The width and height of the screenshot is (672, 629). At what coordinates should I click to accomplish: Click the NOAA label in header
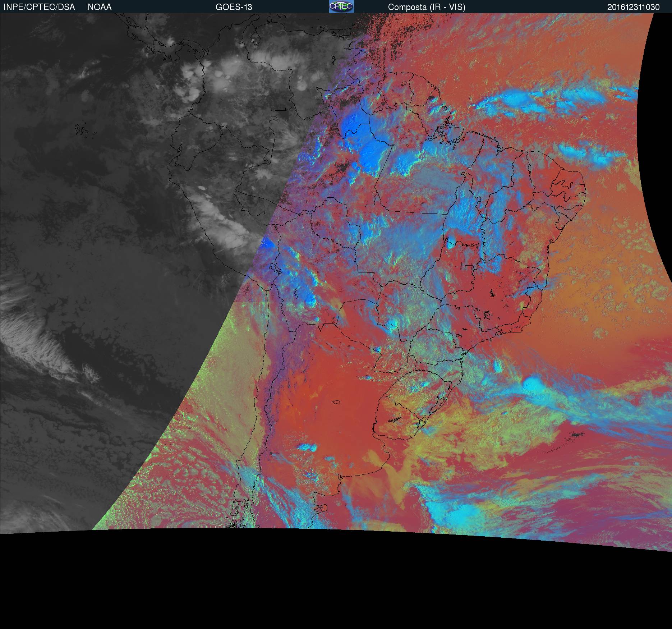click(100, 7)
